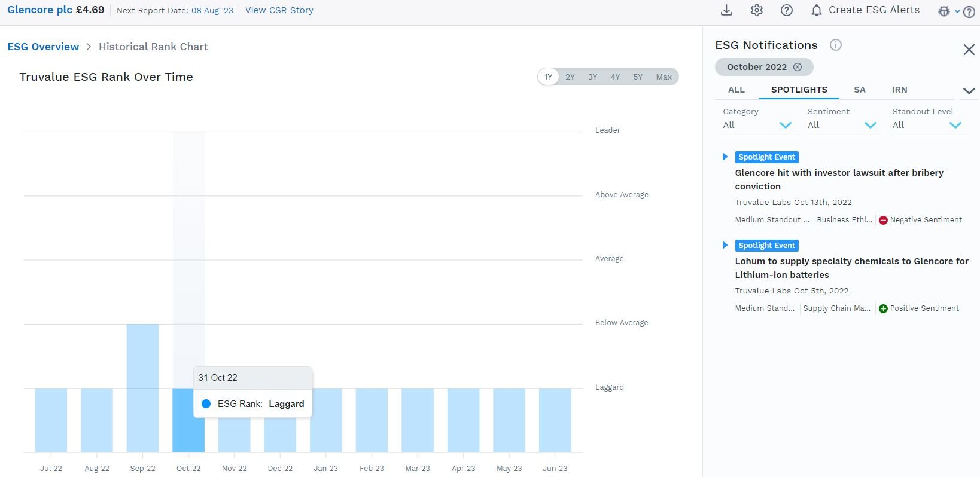Open headline 'Glencore hit with investor lawsuit'
Image resolution: width=980 pixels, height=477 pixels.
coord(839,179)
